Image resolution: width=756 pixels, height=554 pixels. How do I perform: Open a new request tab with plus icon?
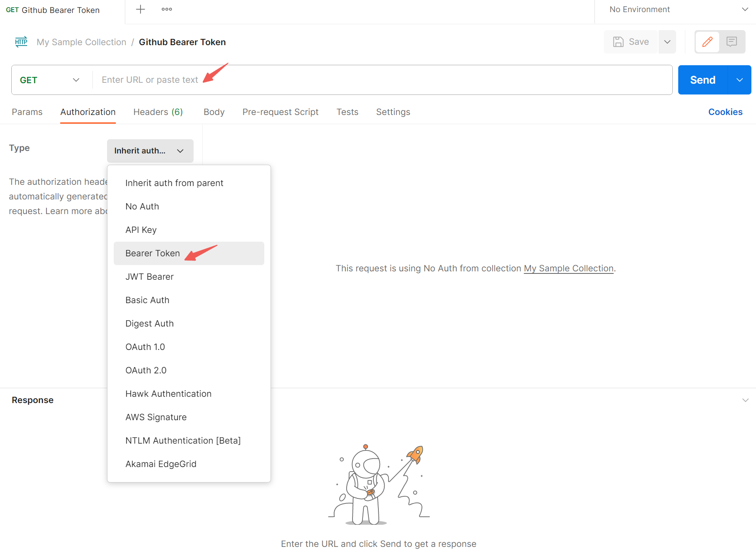140,9
